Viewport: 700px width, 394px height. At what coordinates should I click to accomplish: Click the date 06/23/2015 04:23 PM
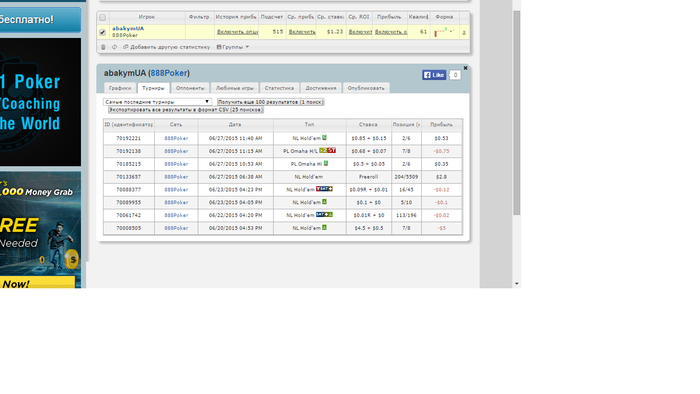[236, 190]
